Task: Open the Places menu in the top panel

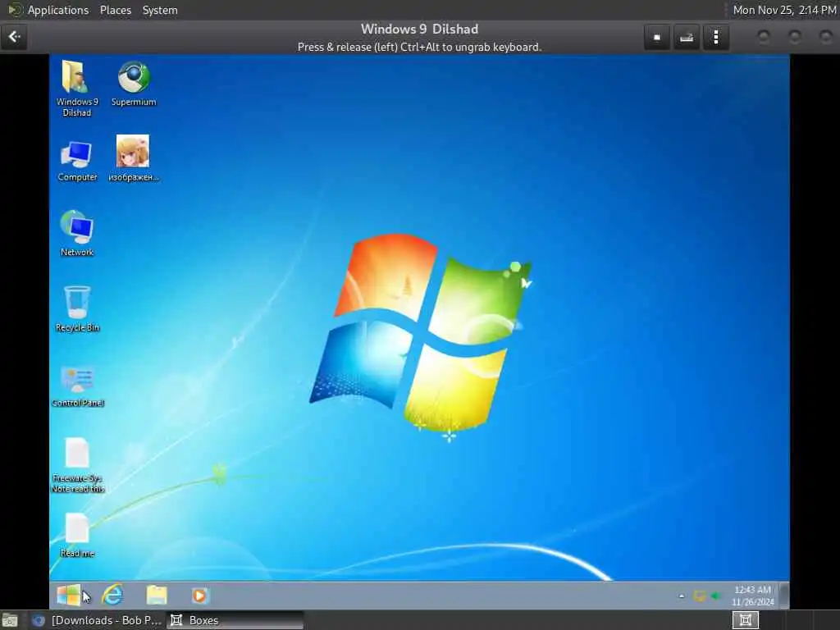Action: click(x=115, y=10)
